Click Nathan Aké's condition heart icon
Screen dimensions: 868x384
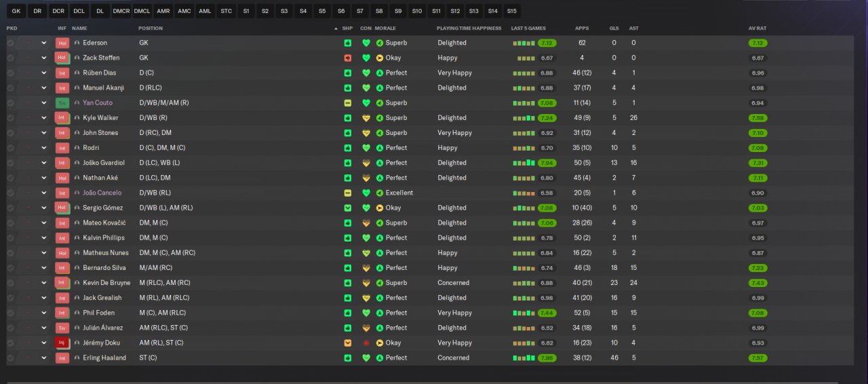366,178
